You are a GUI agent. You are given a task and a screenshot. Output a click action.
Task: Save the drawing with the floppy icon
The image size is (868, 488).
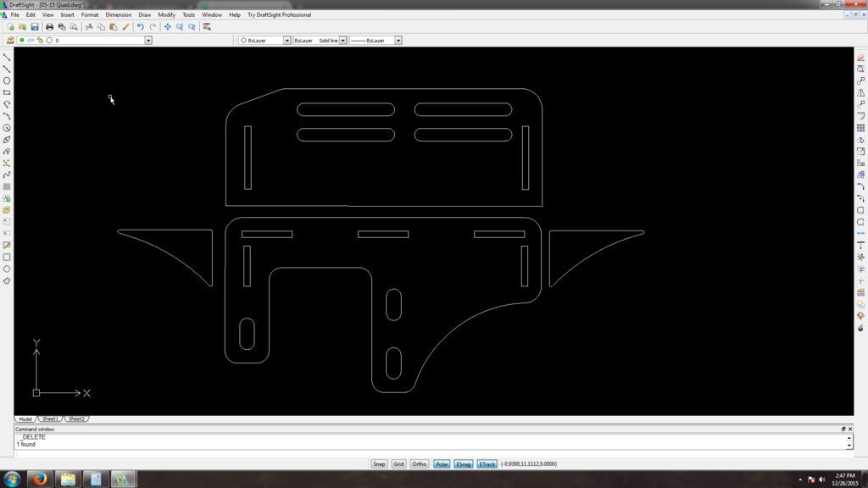tap(34, 26)
